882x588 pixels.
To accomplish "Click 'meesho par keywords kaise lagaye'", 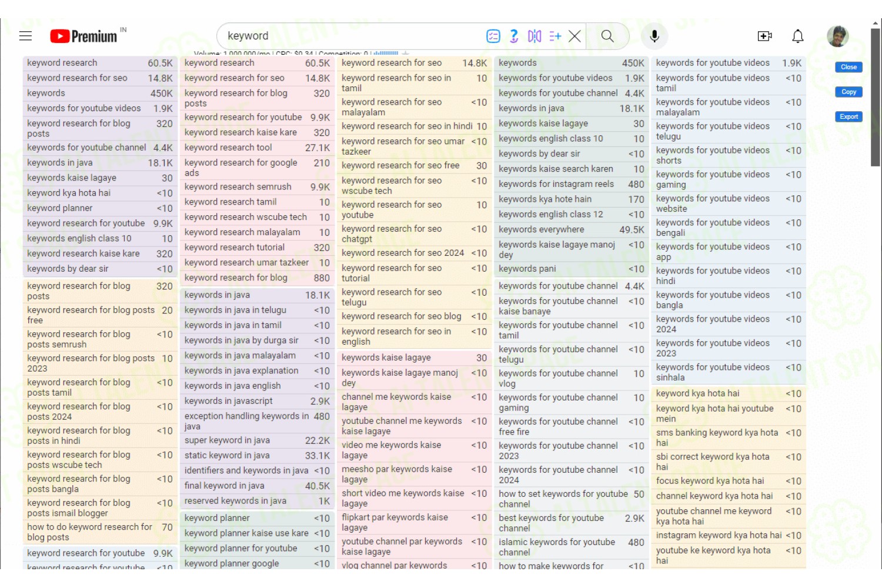I will pos(414,475).
